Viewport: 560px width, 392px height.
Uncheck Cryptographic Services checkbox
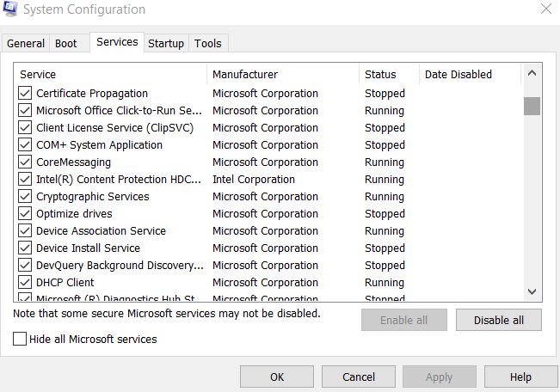coord(25,196)
